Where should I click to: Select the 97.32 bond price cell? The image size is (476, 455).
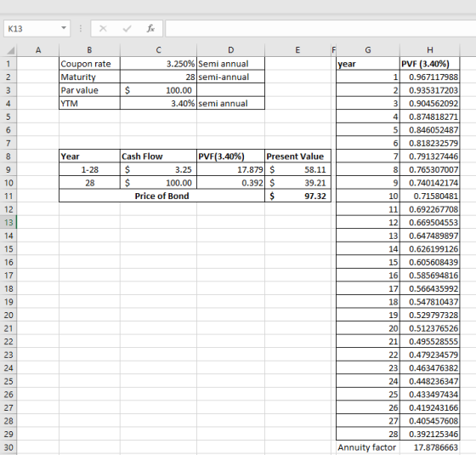[297, 196]
